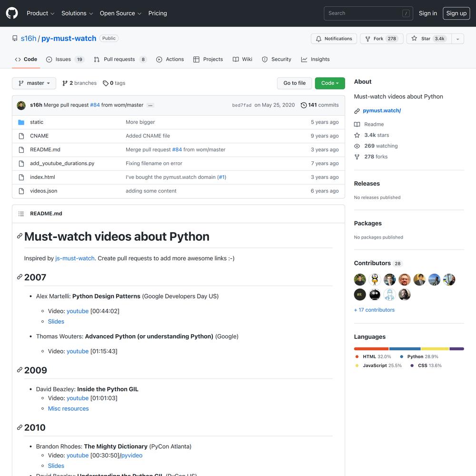Open the Pull requests tab
This screenshot has width=476, height=476.
click(x=120, y=59)
